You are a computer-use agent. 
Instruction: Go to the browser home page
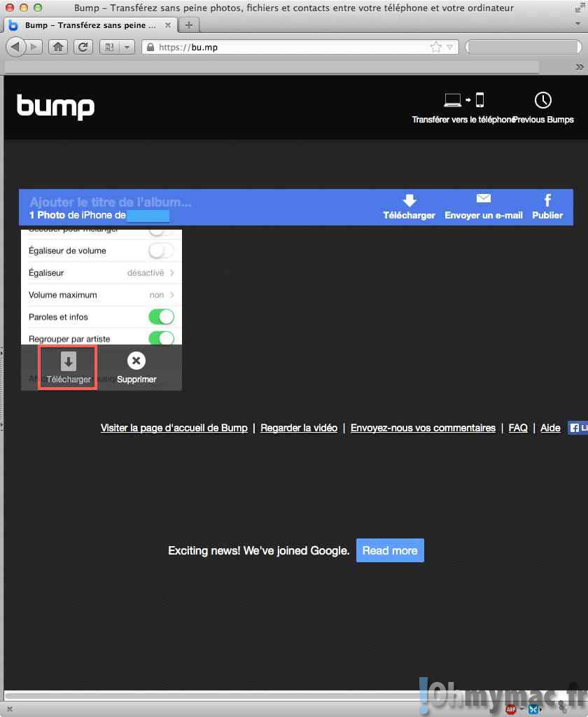(x=58, y=47)
